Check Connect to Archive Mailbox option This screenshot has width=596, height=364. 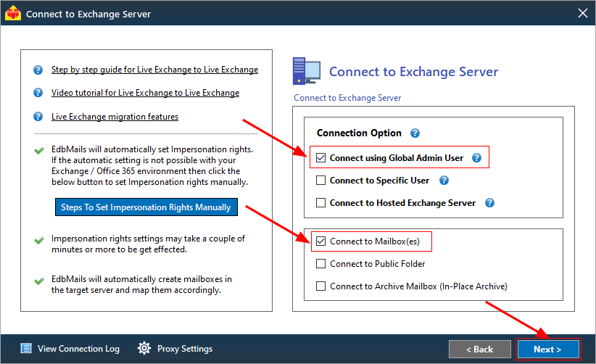coord(320,286)
